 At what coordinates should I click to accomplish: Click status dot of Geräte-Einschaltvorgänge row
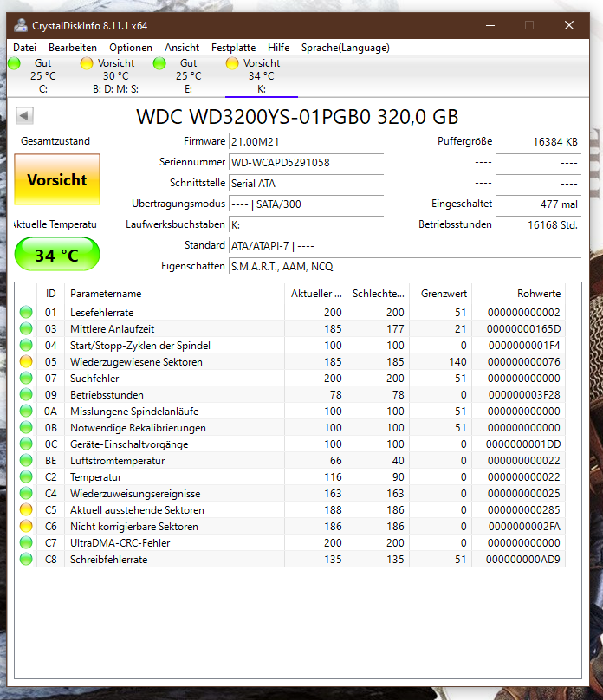[x=26, y=444]
